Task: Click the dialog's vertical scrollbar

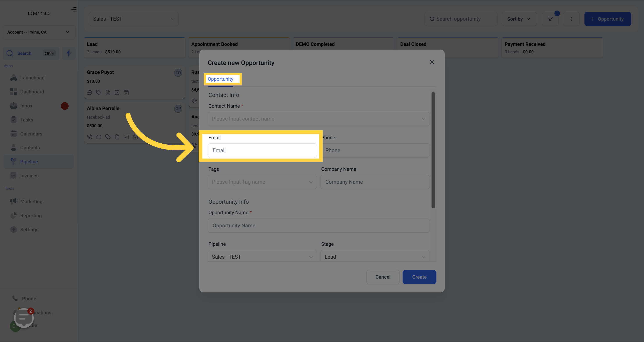Action: tap(433, 150)
